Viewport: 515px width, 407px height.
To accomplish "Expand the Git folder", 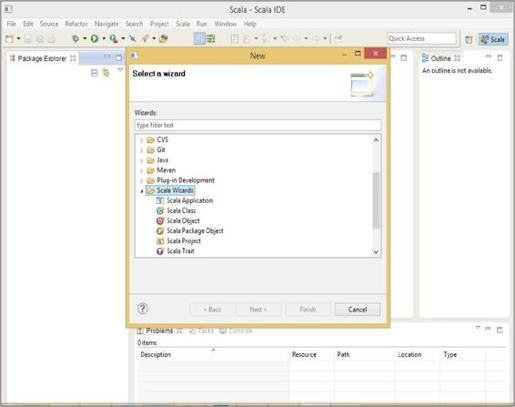I will click(x=141, y=150).
